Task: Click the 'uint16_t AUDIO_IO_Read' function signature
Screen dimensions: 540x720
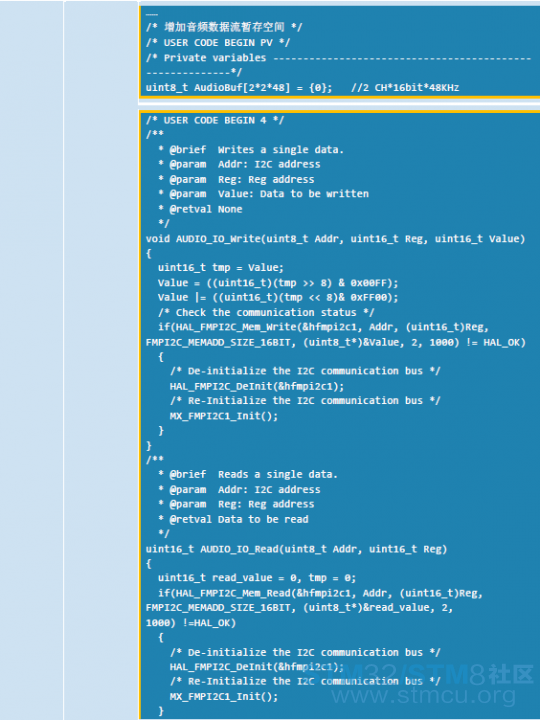Action: point(297,549)
